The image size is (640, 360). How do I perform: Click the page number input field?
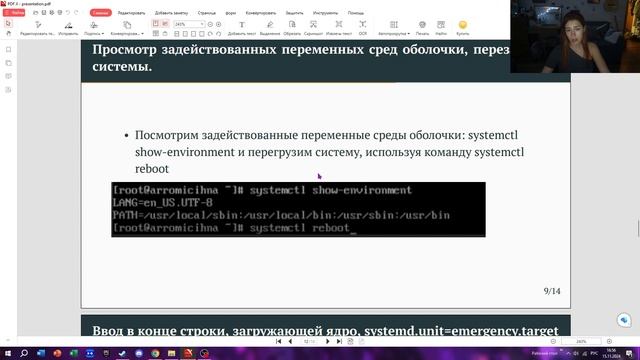(309, 341)
